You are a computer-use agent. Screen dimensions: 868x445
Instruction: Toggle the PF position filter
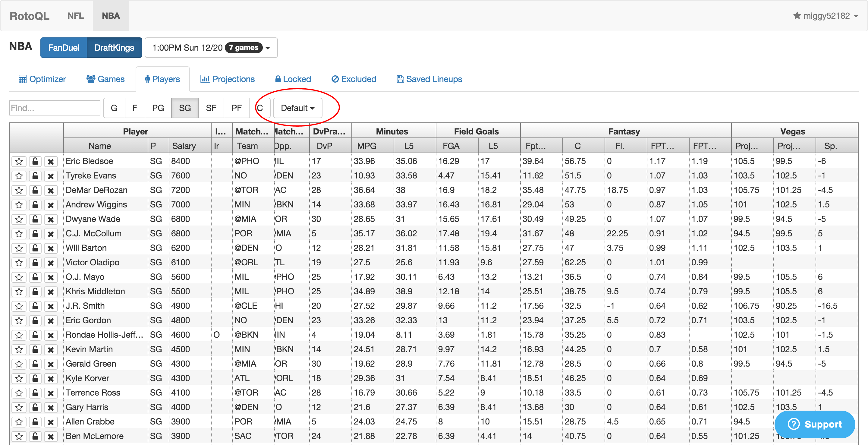point(237,108)
